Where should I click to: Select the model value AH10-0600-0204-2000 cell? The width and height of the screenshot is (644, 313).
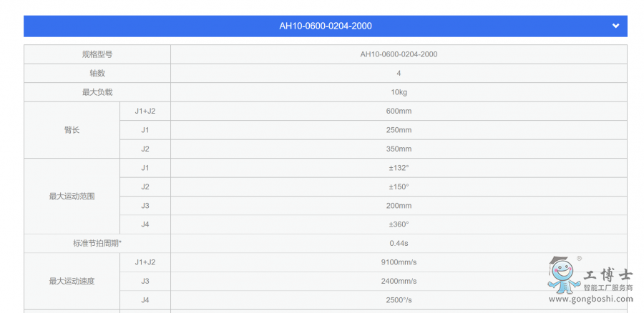tap(399, 54)
